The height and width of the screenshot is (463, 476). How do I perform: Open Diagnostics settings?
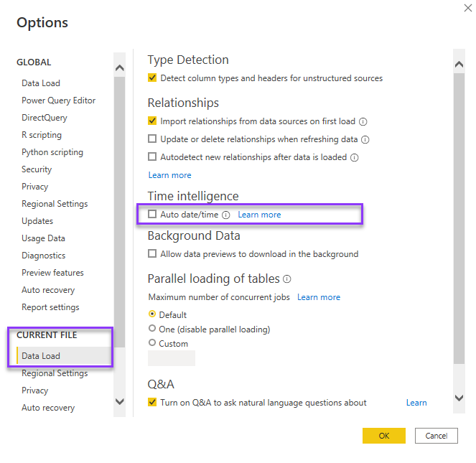pos(43,256)
